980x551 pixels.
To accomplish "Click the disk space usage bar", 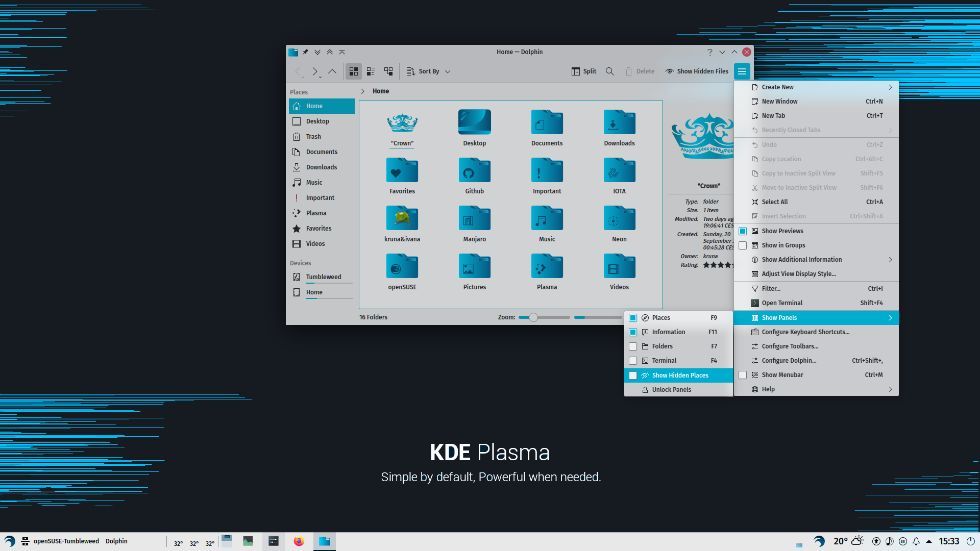I will click(598, 317).
